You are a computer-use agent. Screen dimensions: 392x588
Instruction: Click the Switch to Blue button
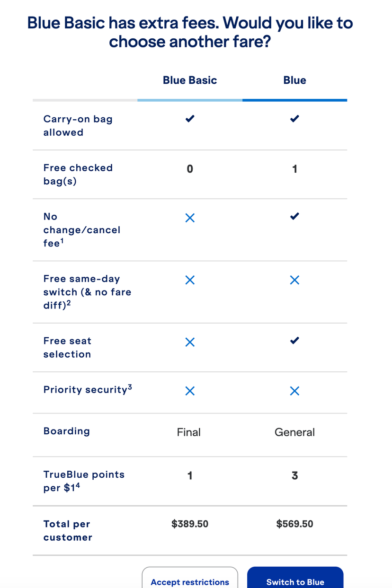[295, 582]
